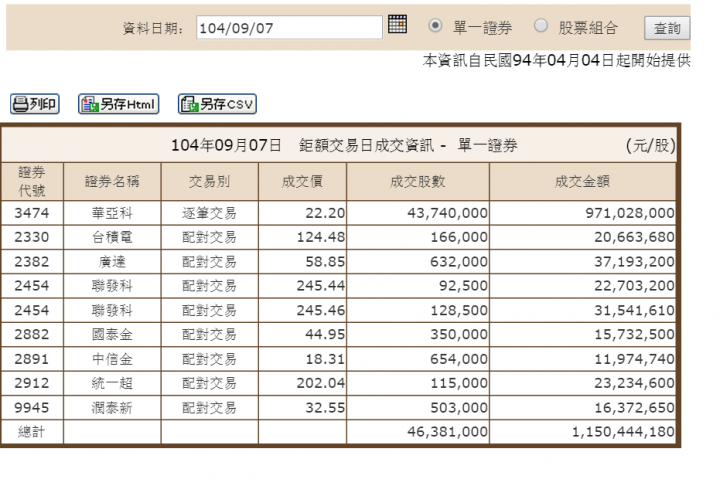Select the 台積電 name cell
Viewport: 720px width, 486px height.
point(112,237)
